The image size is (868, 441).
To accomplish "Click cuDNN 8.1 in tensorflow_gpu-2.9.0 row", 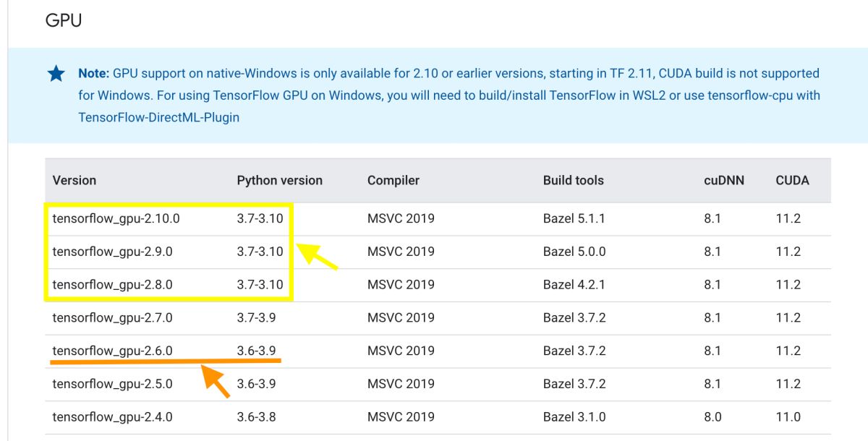I will tap(712, 252).
